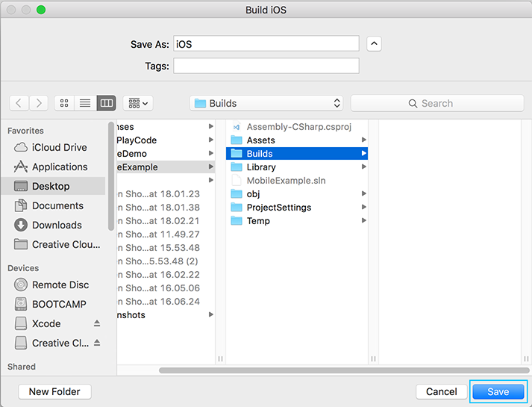Image resolution: width=532 pixels, height=407 pixels.
Task: Switch to list view
Action: [x=85, y=103]
